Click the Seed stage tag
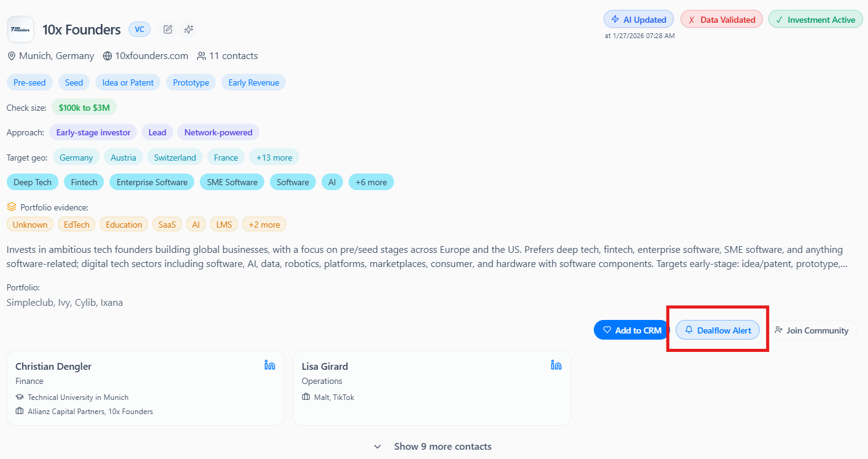Screen dimensions: 868x459 coord(74,82)
